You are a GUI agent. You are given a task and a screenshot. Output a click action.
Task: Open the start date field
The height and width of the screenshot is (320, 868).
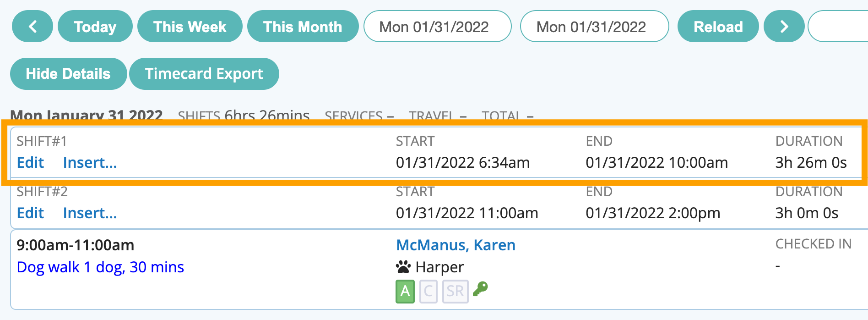(437, 27)
